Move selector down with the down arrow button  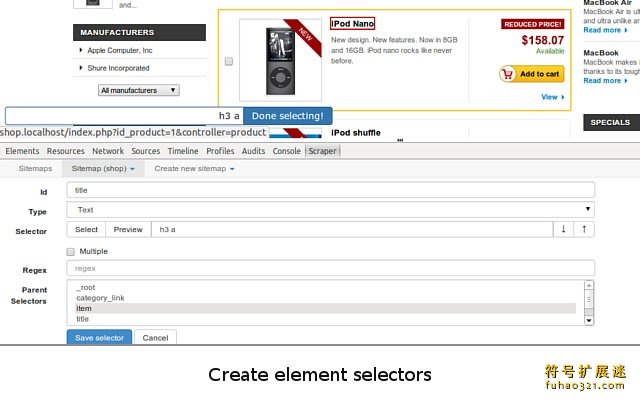click(563, 229)
